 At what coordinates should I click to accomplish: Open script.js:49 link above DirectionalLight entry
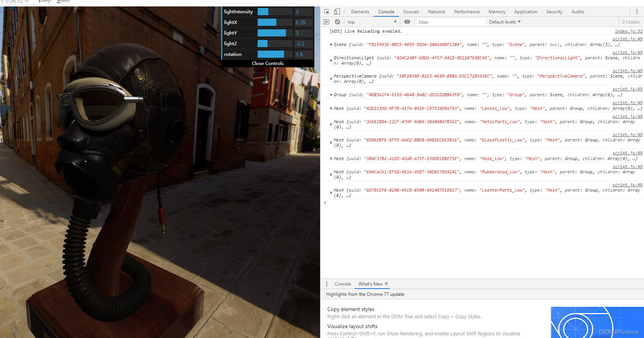click(627, 52)
